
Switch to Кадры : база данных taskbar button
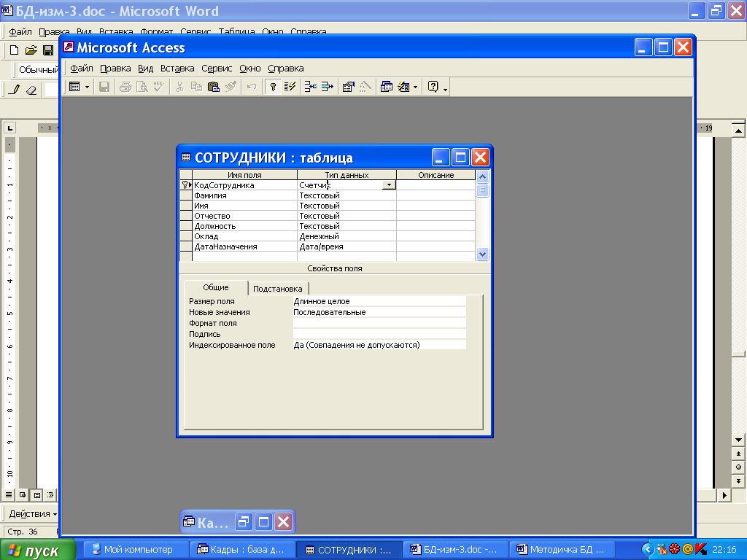coord(242,550)
